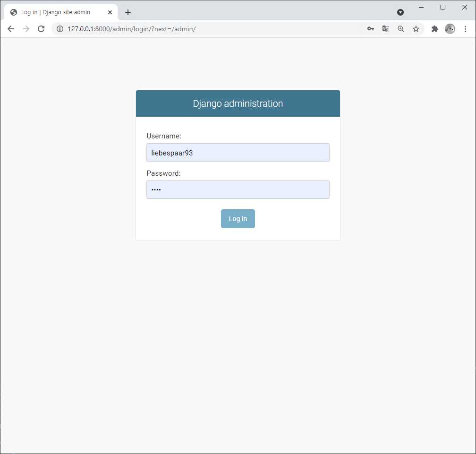Viewport: 476px width, 454px height.
Task: Open the tab search dropdown arrow
Action: click(400, 12)
